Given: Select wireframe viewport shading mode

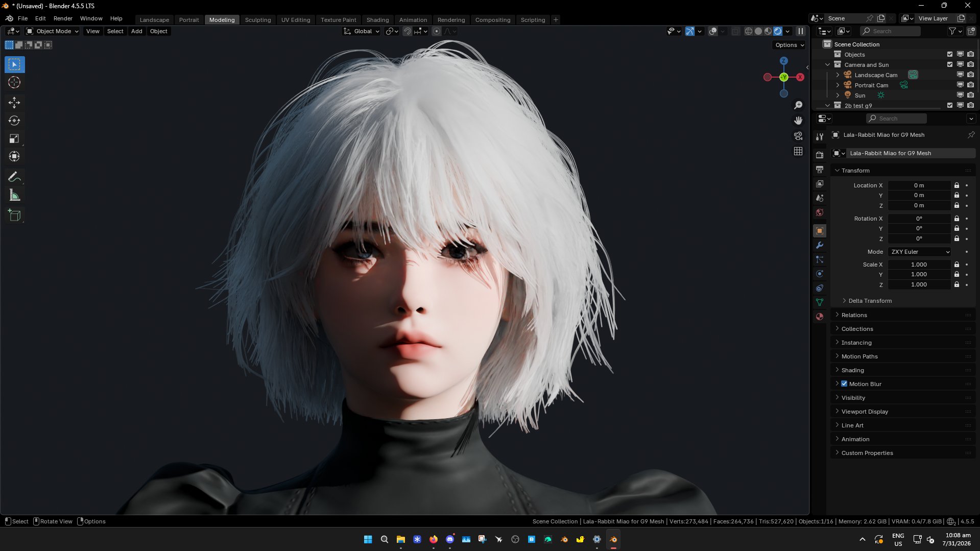Looking at the screenshot, I should point(749,31).
